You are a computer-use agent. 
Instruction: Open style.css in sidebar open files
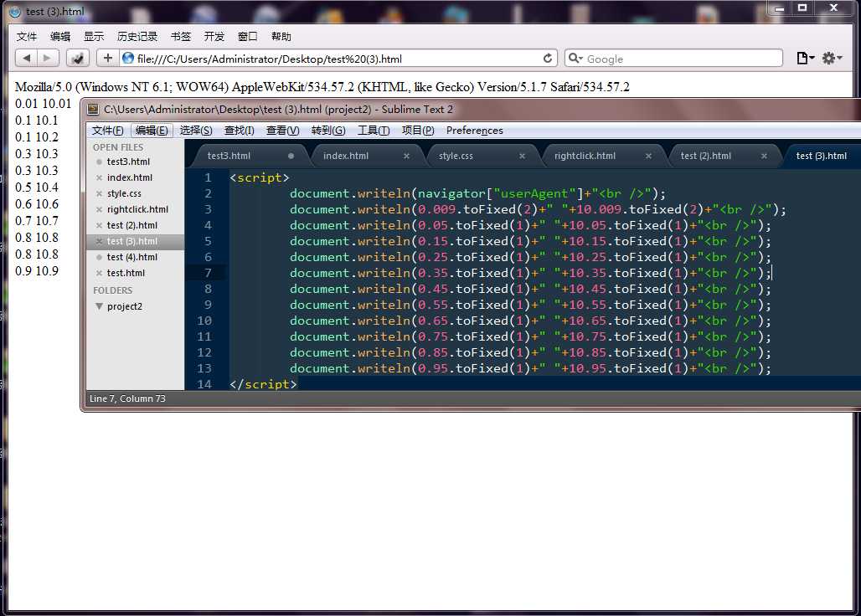pyautogui.click(x=124, y=193)
